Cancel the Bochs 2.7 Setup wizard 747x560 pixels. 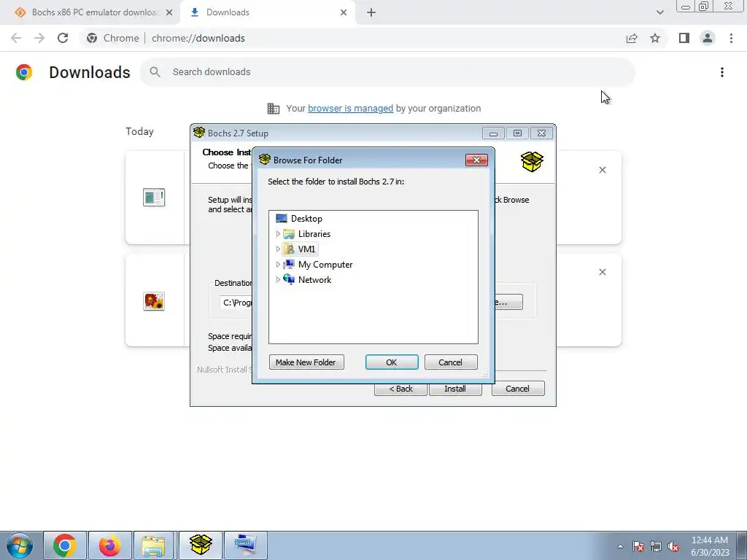[518, 389]
